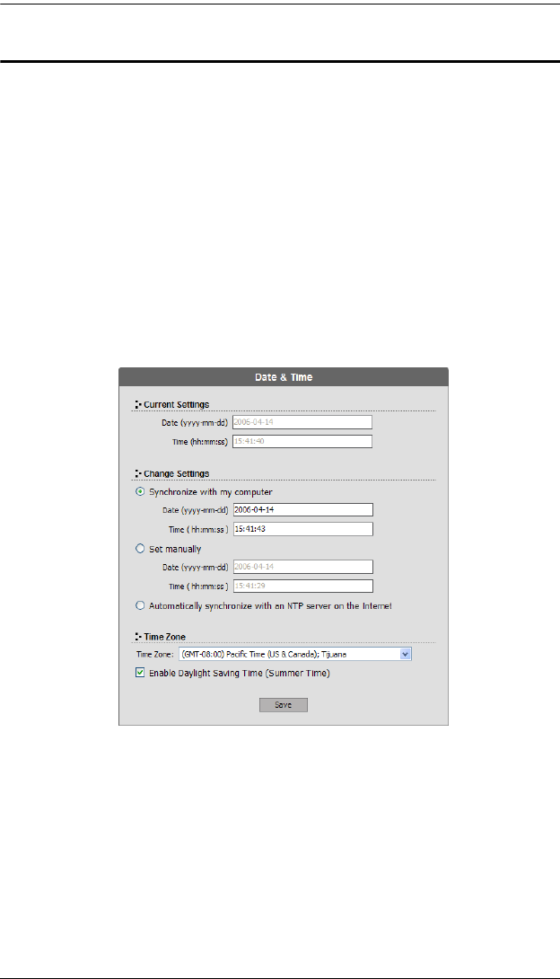Image resolution: width=560 pixels, height=979 pixels.
Task: Click the Change Settings heading text
Action: click(176, 473)
